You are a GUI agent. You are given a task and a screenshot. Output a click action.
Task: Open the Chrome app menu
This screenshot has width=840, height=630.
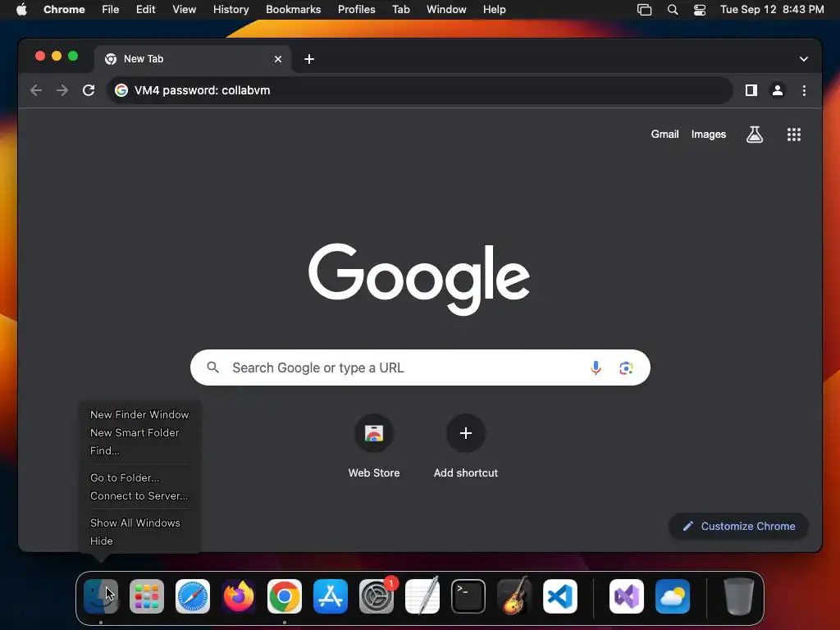point(64,10)
